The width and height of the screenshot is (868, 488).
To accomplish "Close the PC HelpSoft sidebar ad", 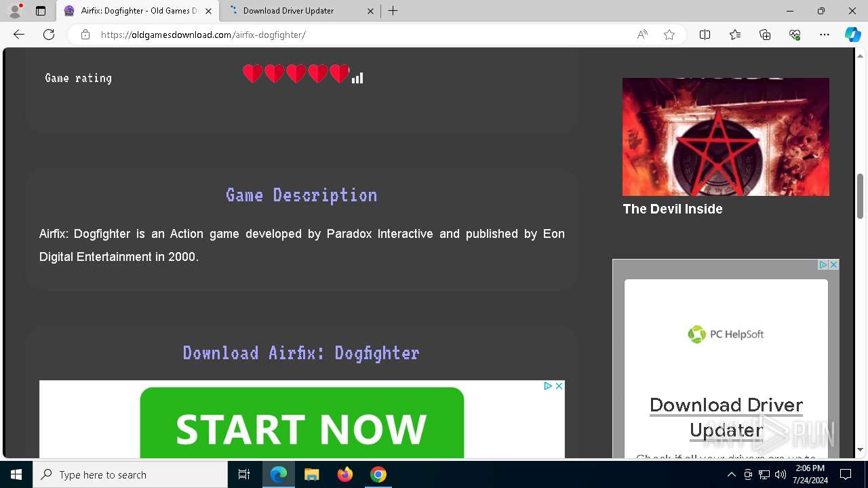I will click(833, 264).
